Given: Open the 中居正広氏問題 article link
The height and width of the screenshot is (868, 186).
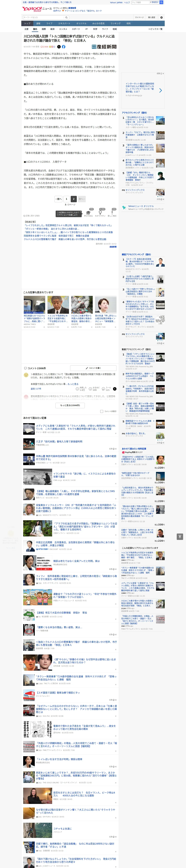Looking at the screenshot, I should click(x=75, y=544).
